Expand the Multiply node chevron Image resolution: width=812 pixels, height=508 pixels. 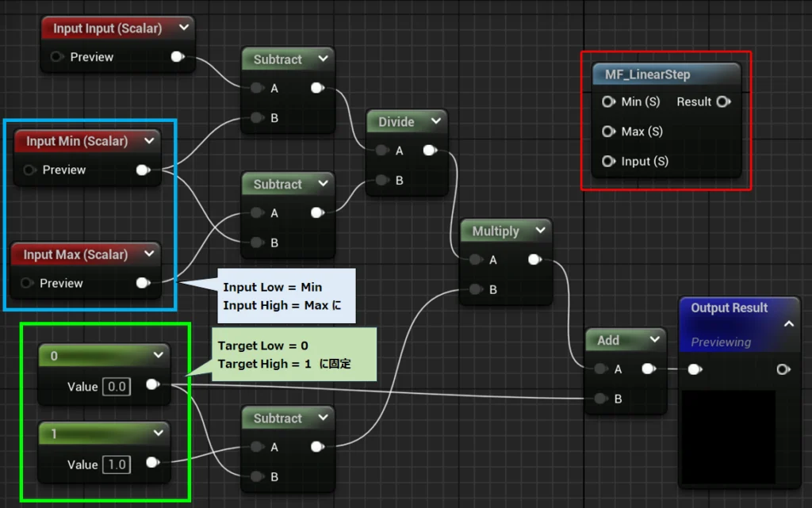(540, 231)
